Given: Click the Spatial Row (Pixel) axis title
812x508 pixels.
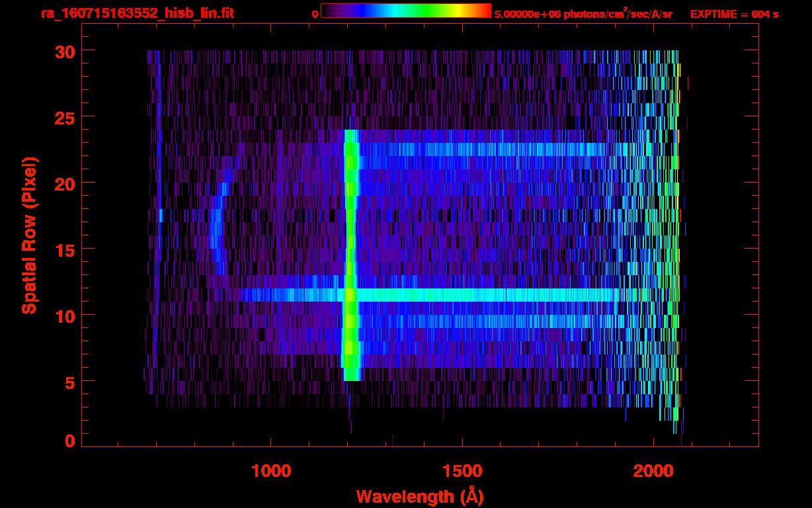Looking at the screenshot, I should click(x=29, y=235).
